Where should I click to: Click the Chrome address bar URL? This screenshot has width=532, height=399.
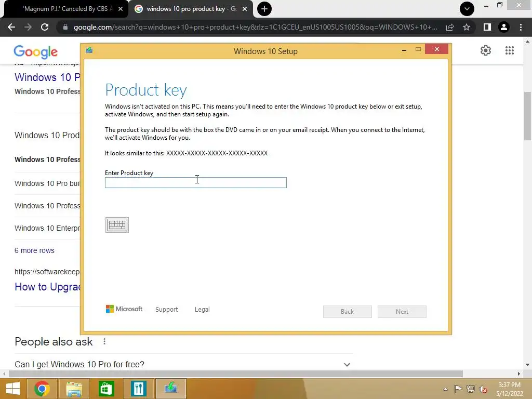(x=255, y=27)
